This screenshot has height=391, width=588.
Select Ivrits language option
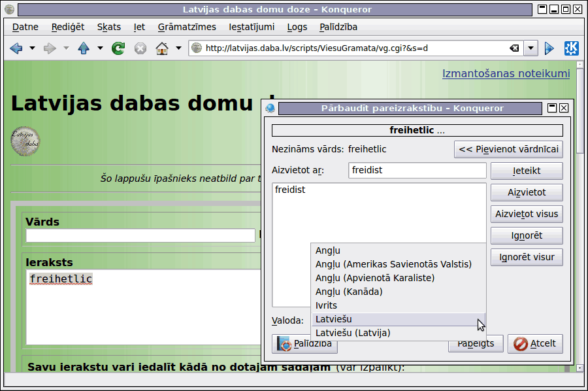point(399,305)
